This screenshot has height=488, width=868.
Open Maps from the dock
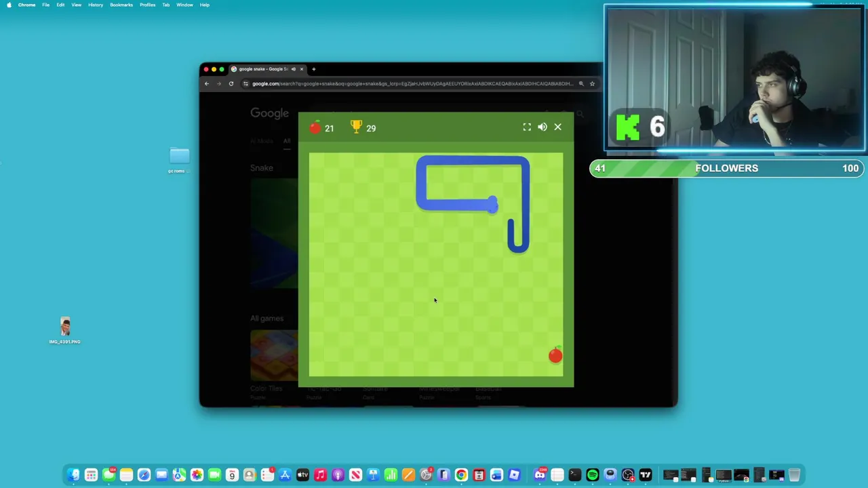tap(179, 474)
